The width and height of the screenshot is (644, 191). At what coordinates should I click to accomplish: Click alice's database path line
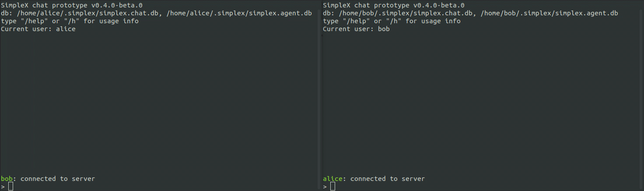click(157, 13)
